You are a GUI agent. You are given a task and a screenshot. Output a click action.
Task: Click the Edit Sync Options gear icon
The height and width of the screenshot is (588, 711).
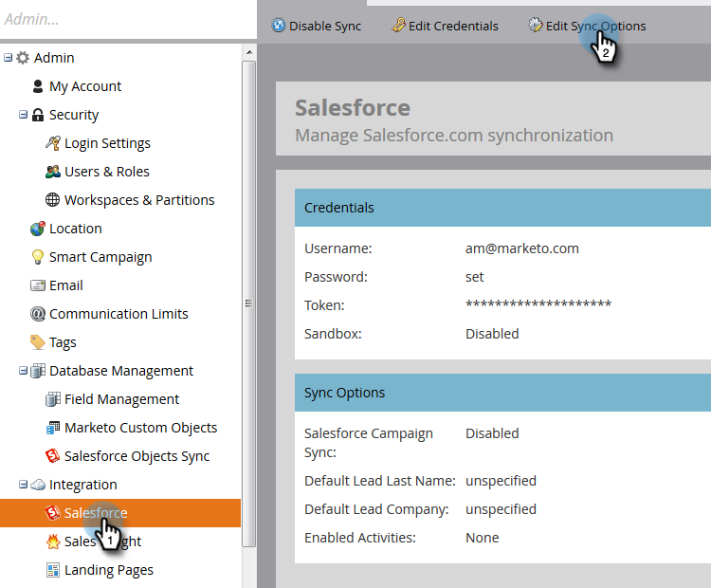pyautogui.click(x=536, y=25)
